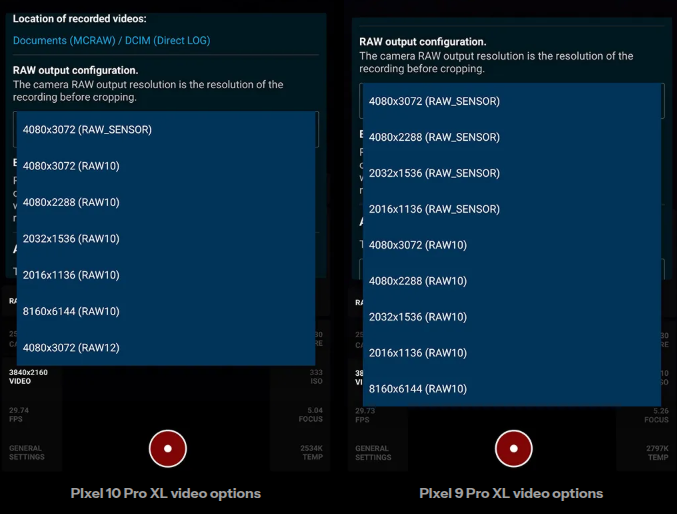
Task: Choose 2016x1136 (RAW10) in Pixel 10 list
Action: pos(166,275)
